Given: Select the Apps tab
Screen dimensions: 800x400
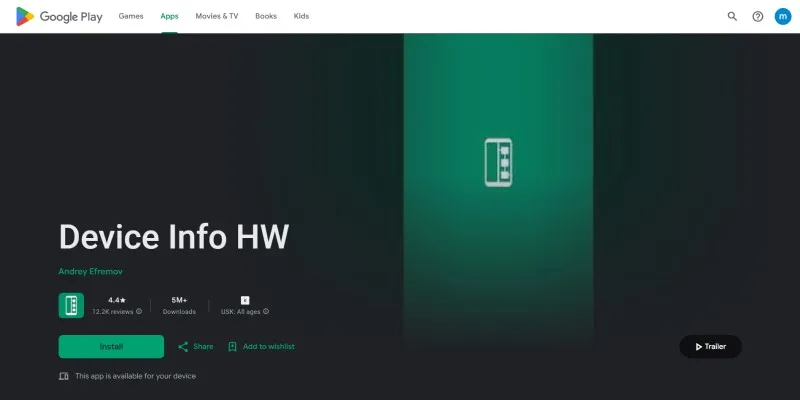Looking at the screenshot, I should coord(169,16).
